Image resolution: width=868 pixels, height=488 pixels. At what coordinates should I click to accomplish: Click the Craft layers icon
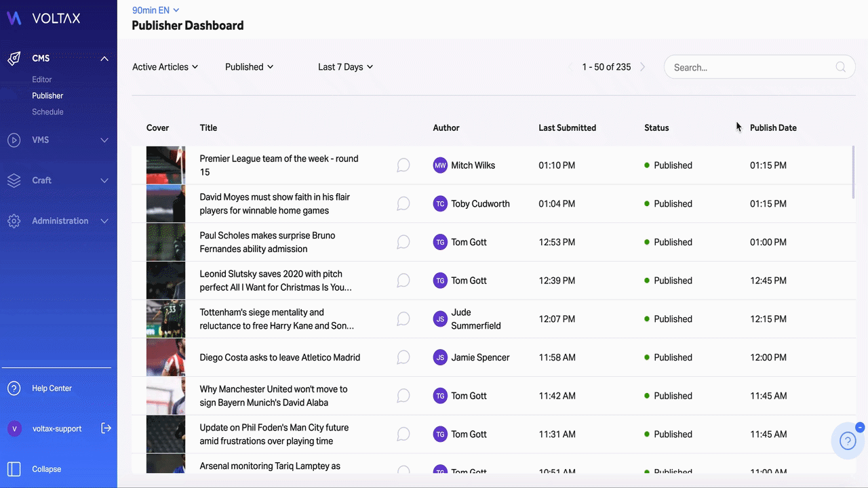pyautogui.click(x=14, y=181)
